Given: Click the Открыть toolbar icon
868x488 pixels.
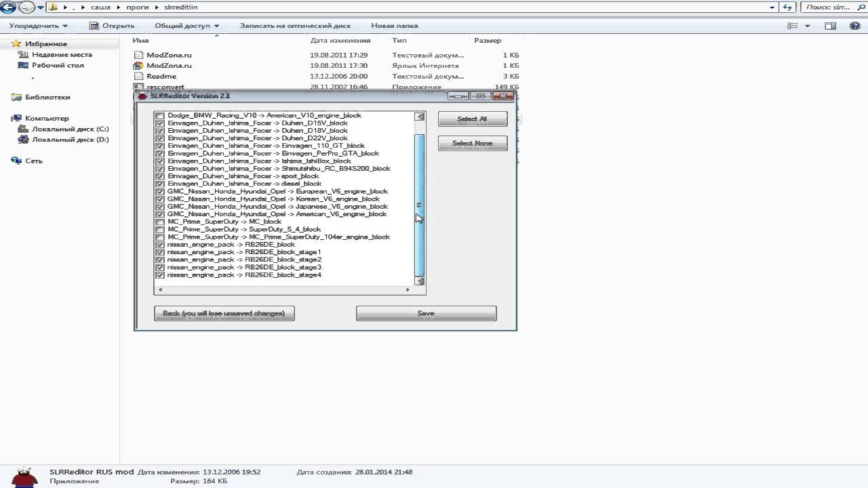Looking at the screenshot, I should [x=94, y=26].
